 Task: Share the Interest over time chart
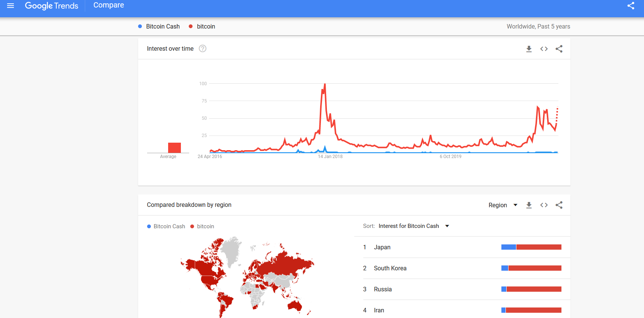coord(559,49)
